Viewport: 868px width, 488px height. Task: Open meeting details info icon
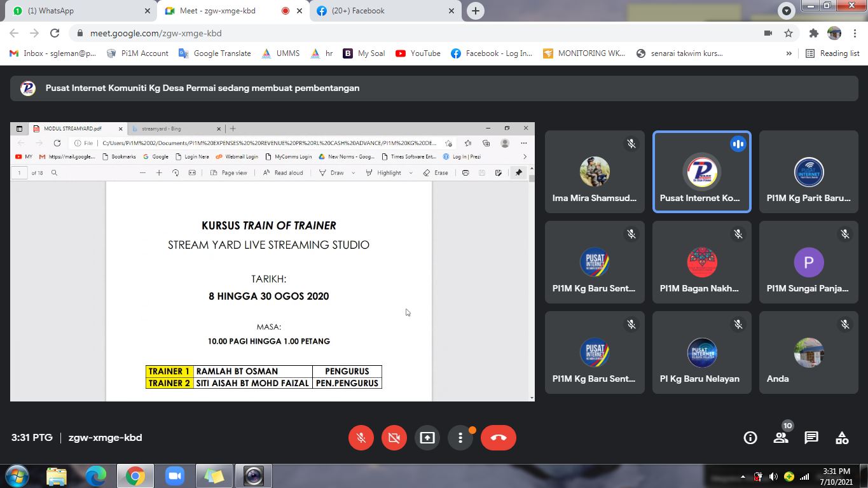coord(750,438)
